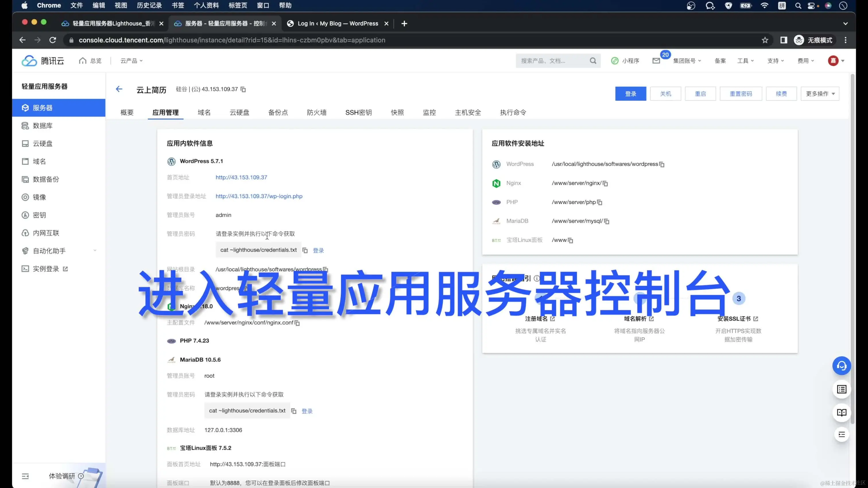Open the message notifications with 20 unread

[656, 61]
